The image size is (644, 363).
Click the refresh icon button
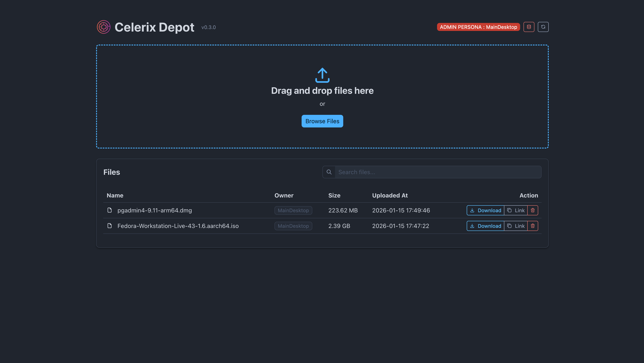tap(543, 27)
